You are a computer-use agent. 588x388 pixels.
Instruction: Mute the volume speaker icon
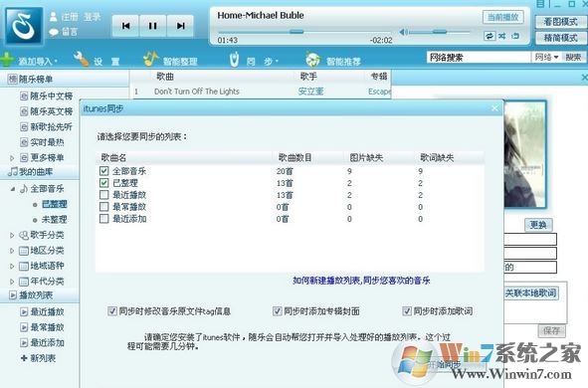click(404, 32)
